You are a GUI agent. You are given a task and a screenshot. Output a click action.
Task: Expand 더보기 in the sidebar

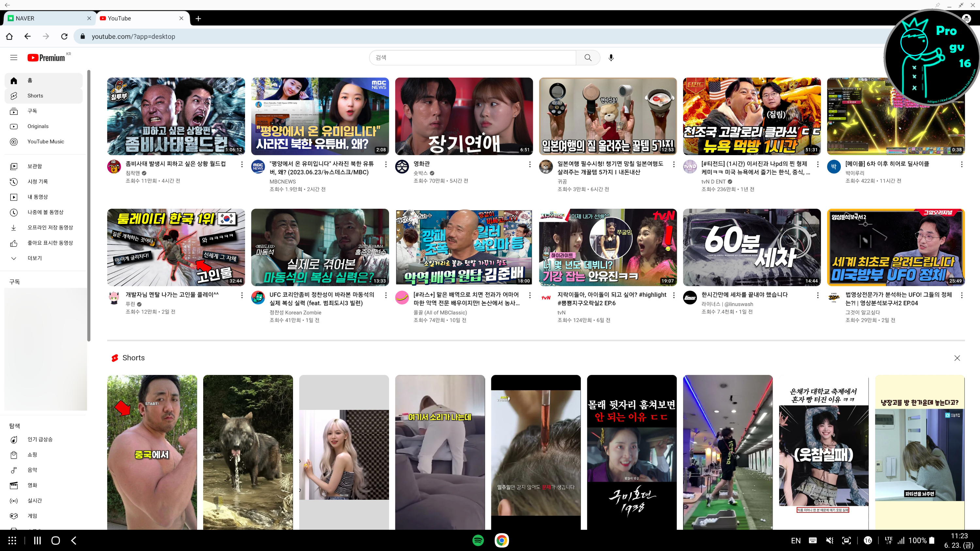click(34, 258)
